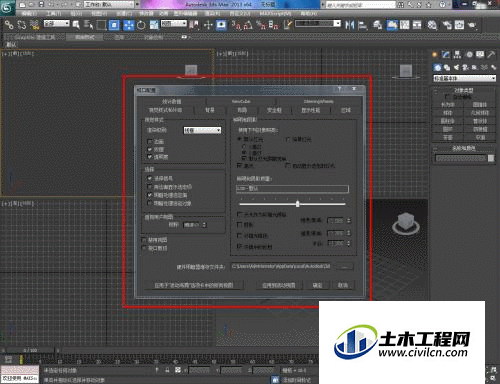Image resolution: width=500 pixels, height=384 pixels.
Task: Open the 渲染级别 dropdown in dialog
Action: [x=202, y=130]
